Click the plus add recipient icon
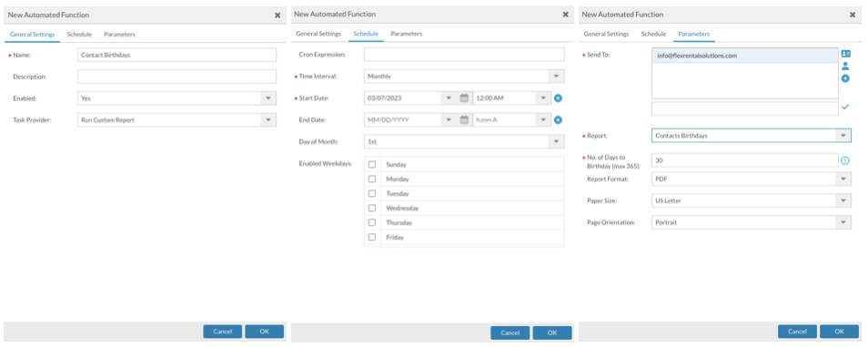 click(x=845, y=78)
